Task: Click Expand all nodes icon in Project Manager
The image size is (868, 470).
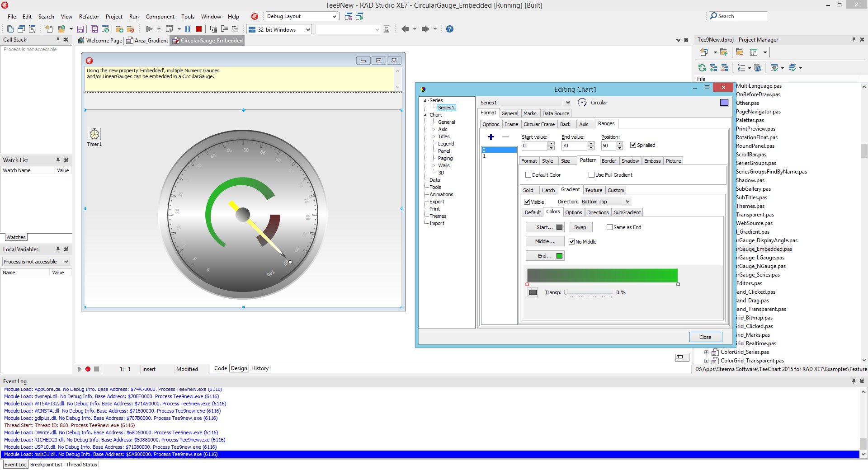Action: [x=713, y=68]
